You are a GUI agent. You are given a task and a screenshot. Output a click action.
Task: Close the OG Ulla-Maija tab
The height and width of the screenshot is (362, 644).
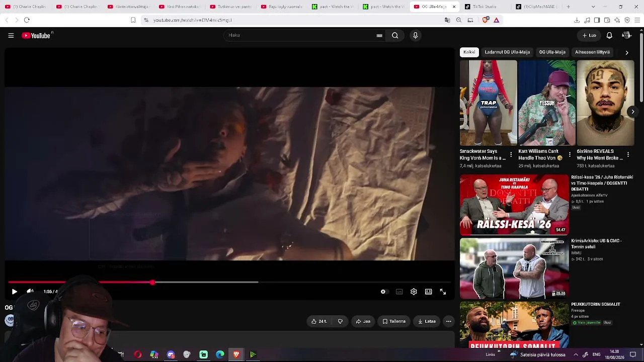point(454,7)
